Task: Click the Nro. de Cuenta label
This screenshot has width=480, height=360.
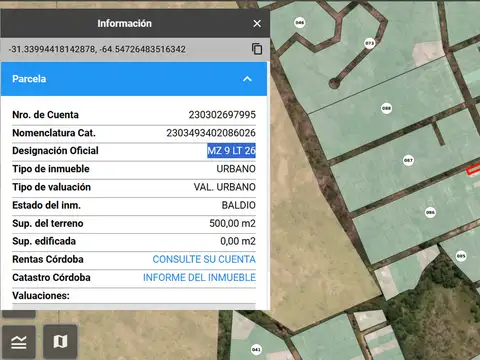Action: (45, 115)
